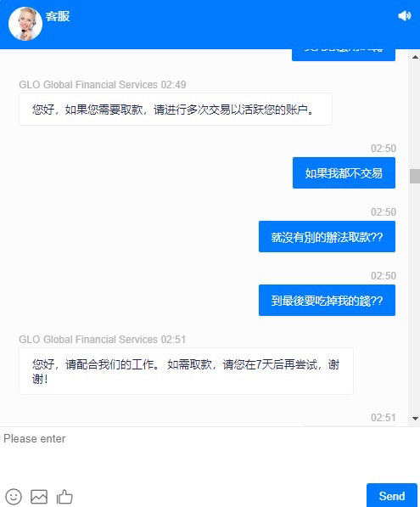Click the 02:51 timestamp at chat bottom

click(384, 418)
